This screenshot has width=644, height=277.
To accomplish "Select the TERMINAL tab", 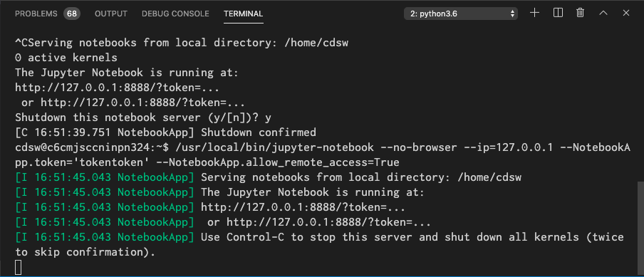I will click(243, 14).
